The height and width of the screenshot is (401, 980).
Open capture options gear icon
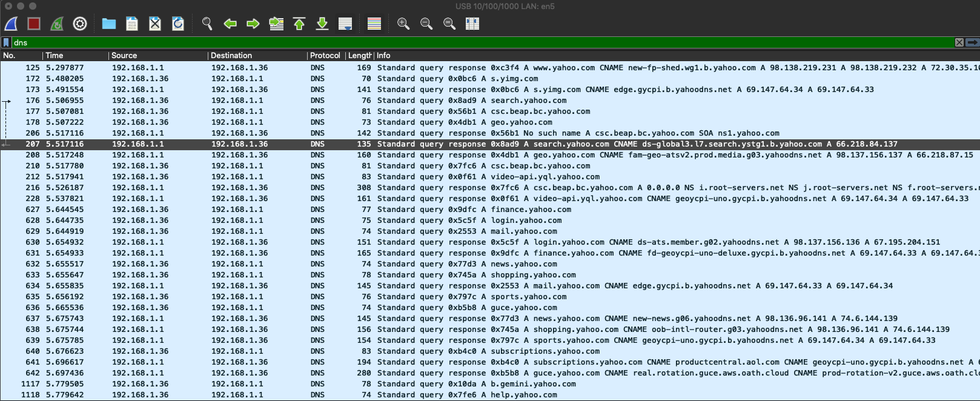(x=80, y=24)
